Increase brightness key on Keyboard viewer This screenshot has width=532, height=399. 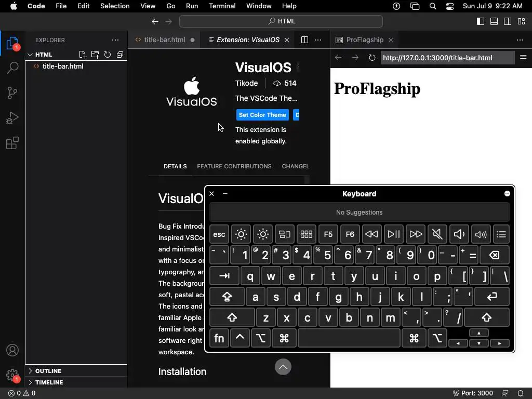point(262,234)
